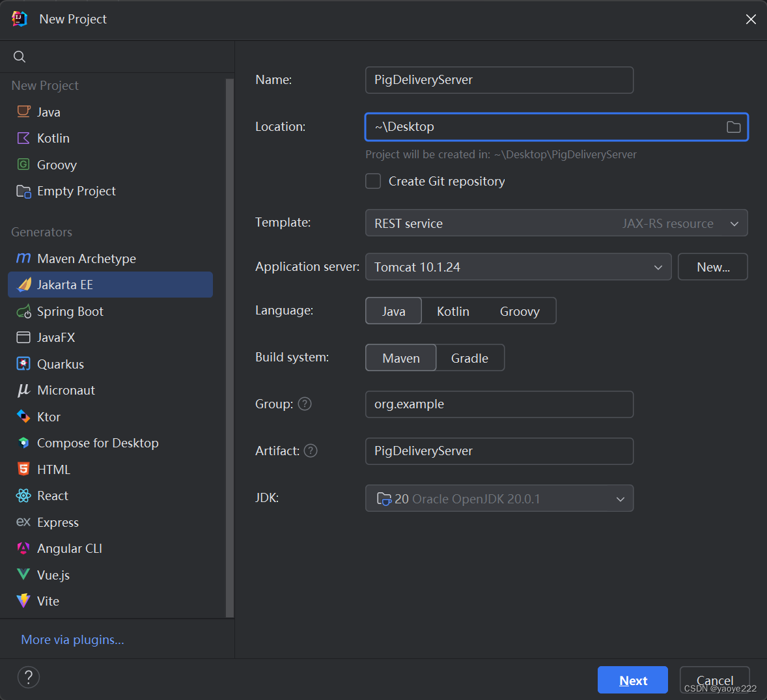
Task: Click the Spring Boot leaf icon
Action: pyautogui.click(x=23, y=311)
